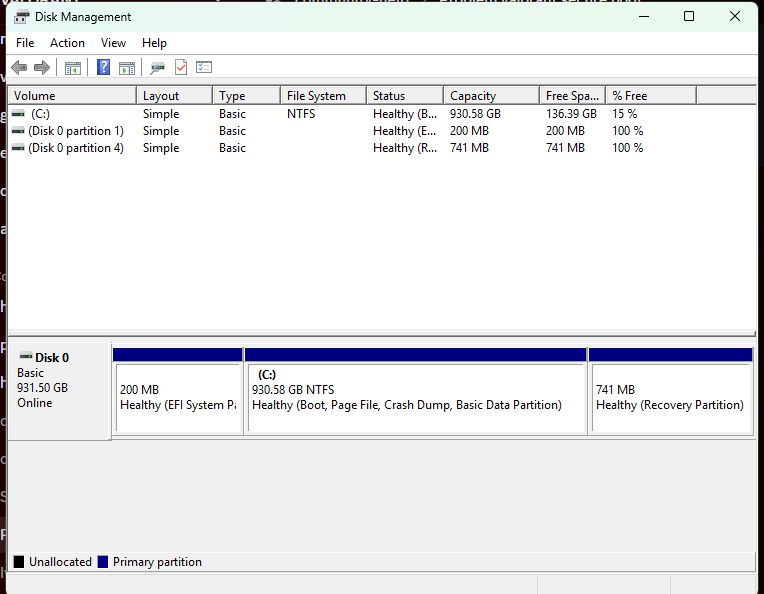Screen dimensions: 764x594
Task: Open the Help menu
Action: pos(154,43)
